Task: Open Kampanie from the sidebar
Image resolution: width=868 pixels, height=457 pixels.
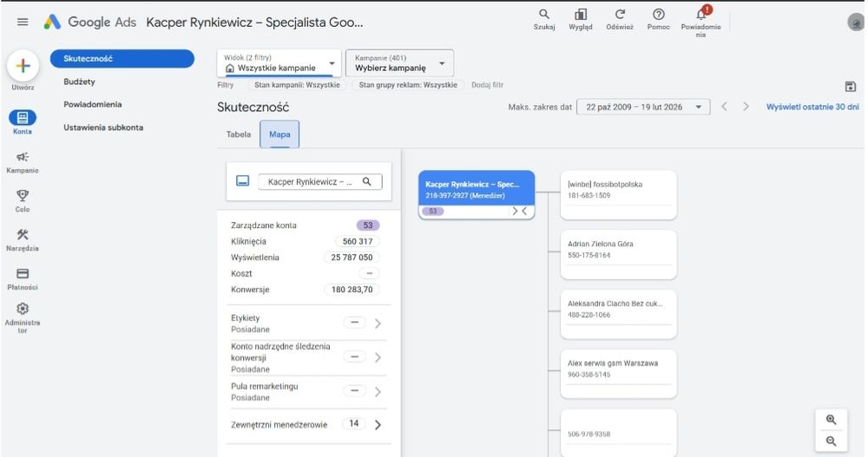Action: [x=23, y=163]
